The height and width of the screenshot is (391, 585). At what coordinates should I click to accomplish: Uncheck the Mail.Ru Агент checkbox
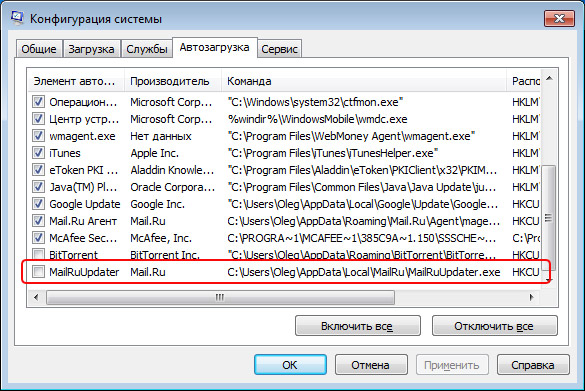coord(38,221)
